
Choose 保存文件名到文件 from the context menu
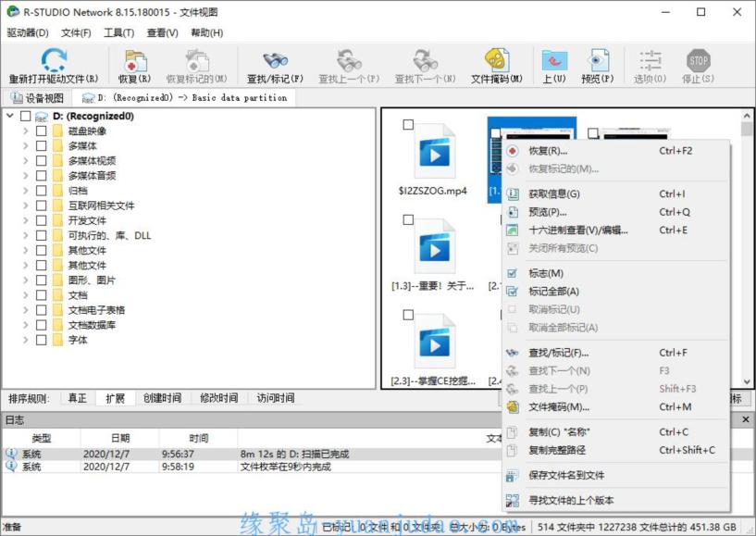[x=615, y=475]
